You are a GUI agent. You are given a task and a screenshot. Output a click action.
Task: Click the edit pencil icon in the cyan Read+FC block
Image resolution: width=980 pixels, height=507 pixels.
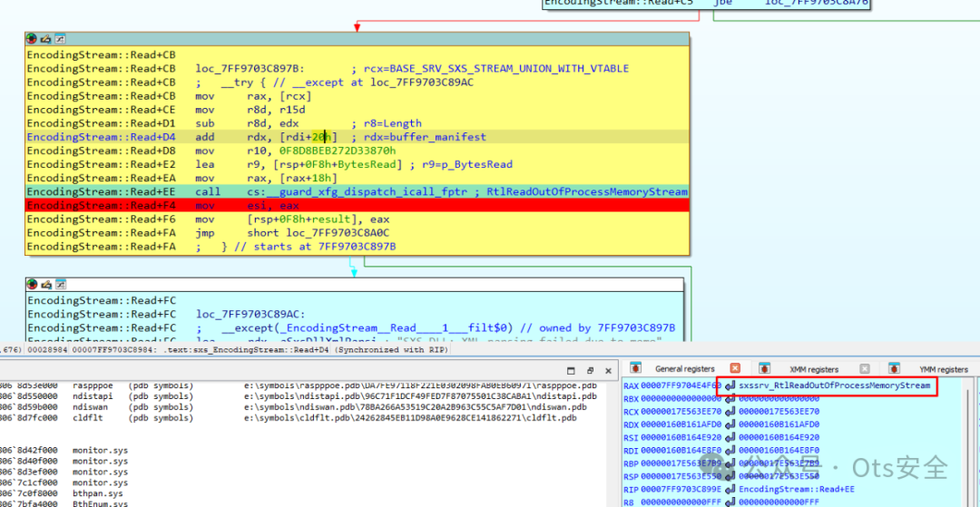pyautogui.click(x=45, y=284)
